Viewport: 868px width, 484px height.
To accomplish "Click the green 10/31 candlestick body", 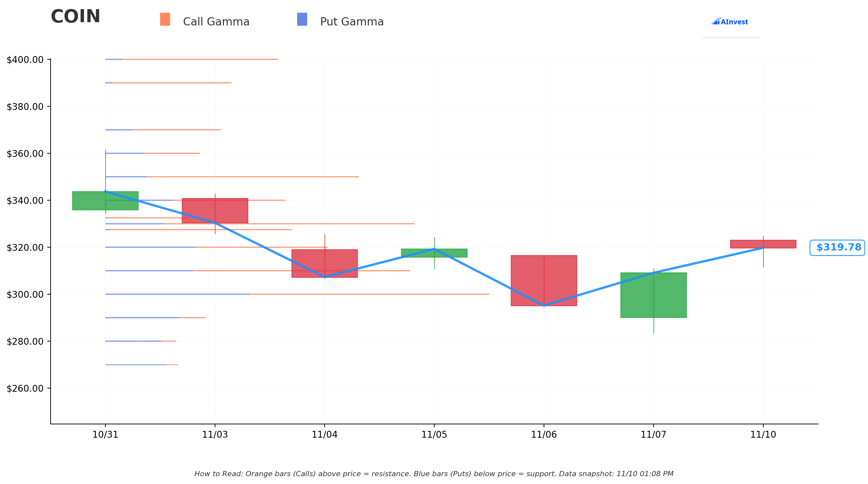I will pos(105,201).
